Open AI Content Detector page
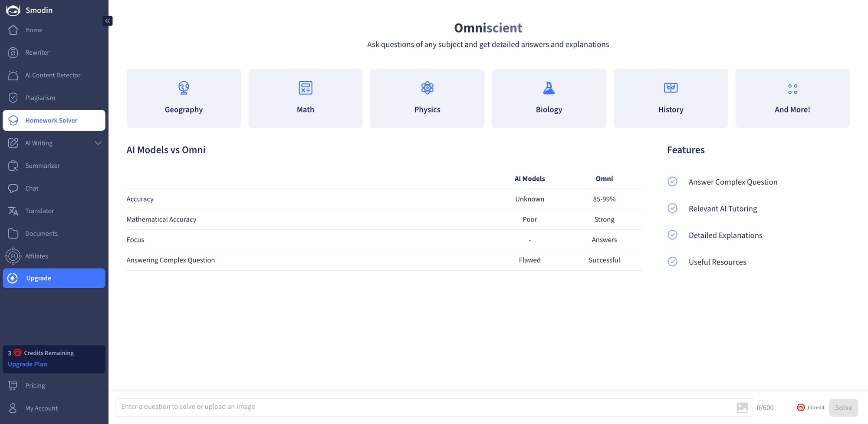The width and height of the screenshot is (868, 424). click(x=54, y=75)
